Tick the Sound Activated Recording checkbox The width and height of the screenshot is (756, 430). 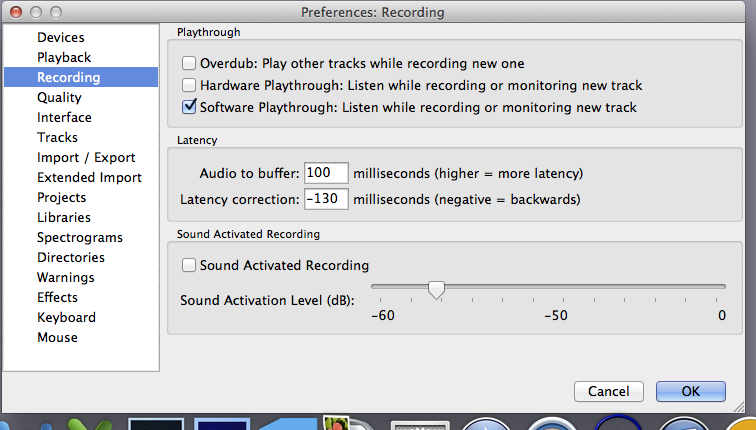(x=189, y=265)
